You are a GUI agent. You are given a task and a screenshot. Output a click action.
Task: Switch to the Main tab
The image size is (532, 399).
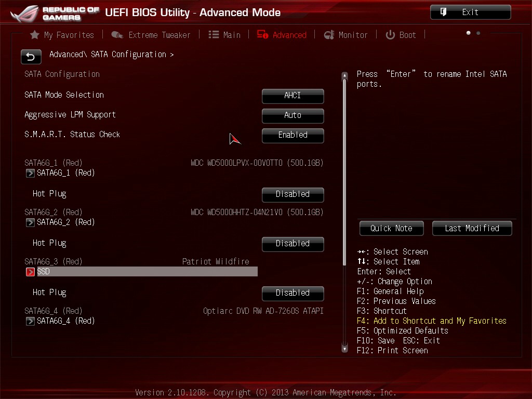[224, 35]
